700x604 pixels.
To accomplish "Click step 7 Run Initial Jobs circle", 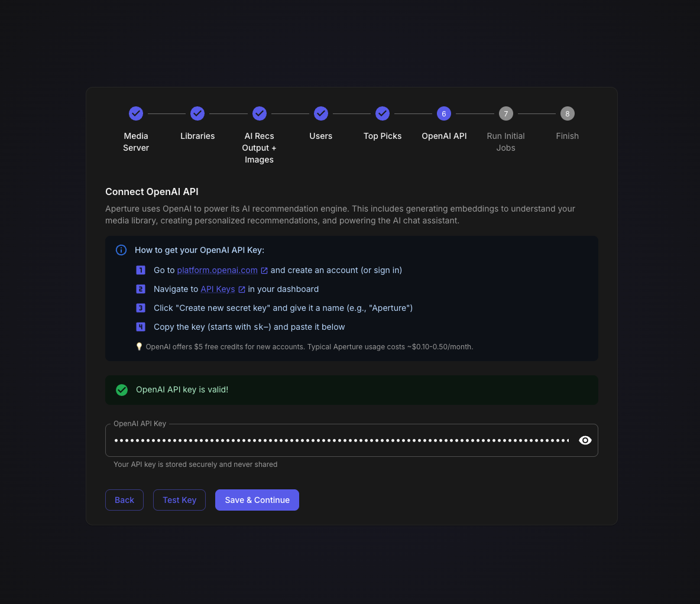I will click(505, 113).
